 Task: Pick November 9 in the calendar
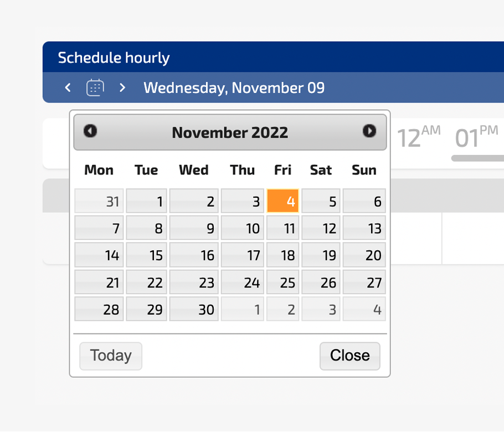194,228
